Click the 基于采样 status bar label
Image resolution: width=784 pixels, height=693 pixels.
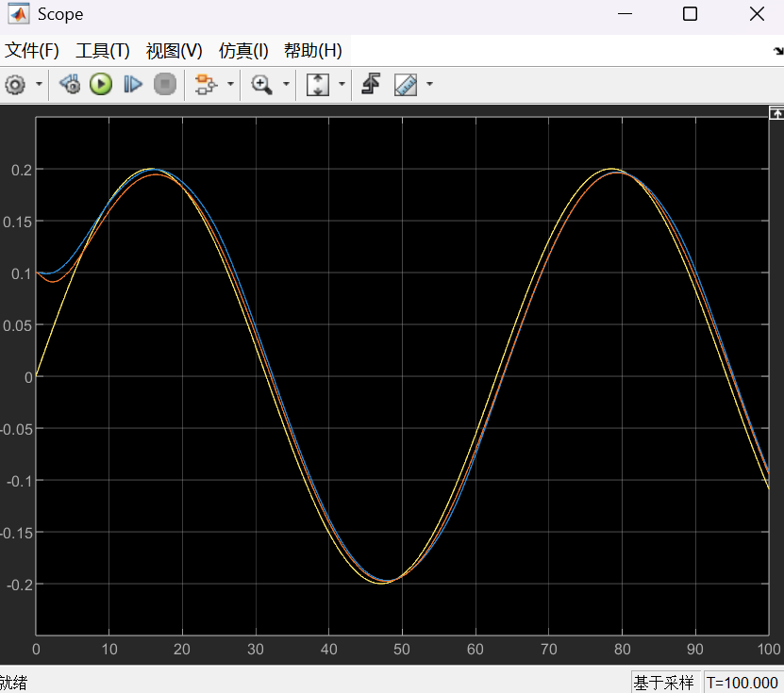point(663,683)
